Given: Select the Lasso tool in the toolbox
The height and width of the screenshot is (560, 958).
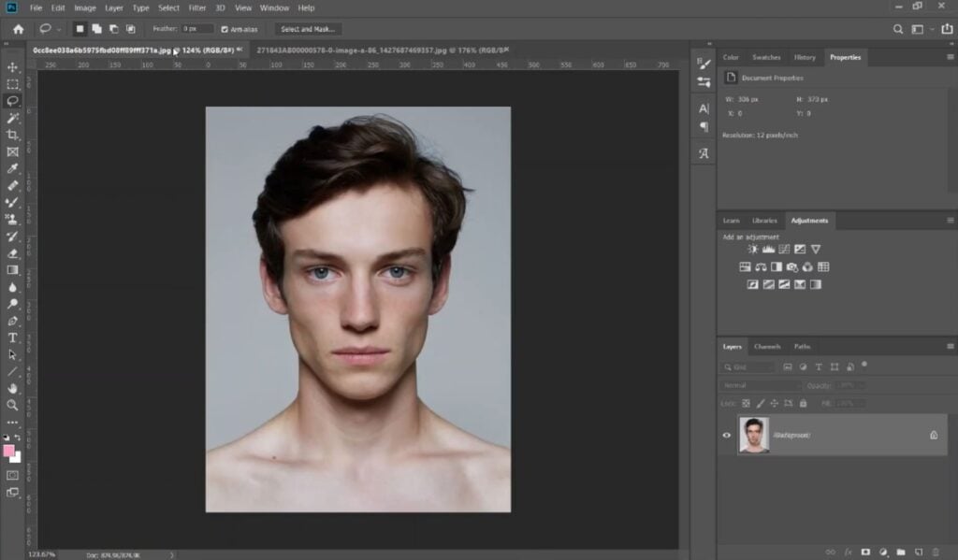Looking at the screenshot, I should pos(12,101).
